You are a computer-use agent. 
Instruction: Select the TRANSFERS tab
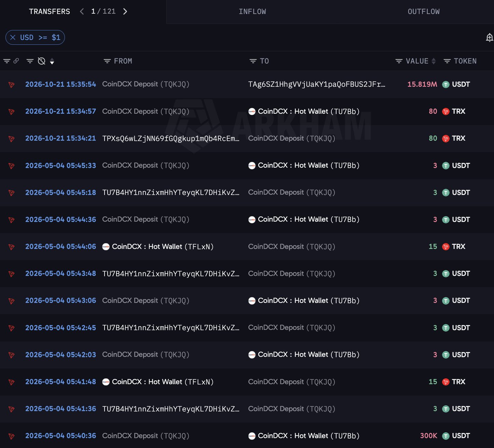click(x=50, y=12)
